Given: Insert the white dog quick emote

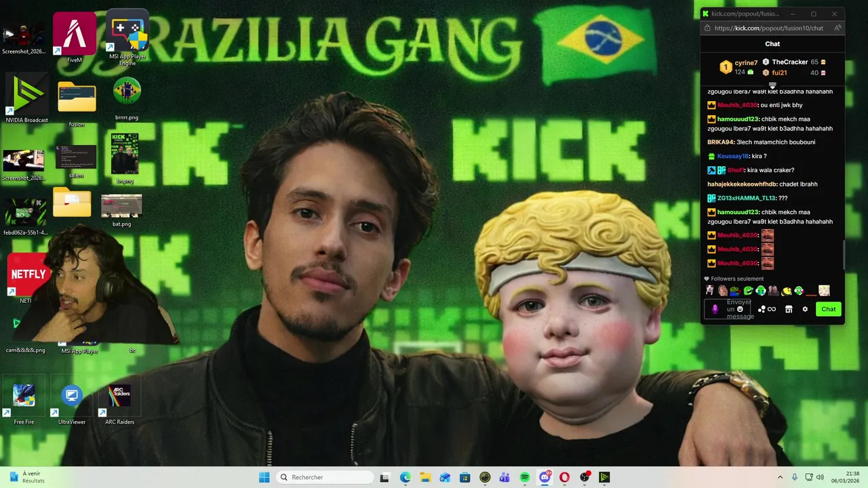Looking at the screenshot, I should (x=710, y=291).
